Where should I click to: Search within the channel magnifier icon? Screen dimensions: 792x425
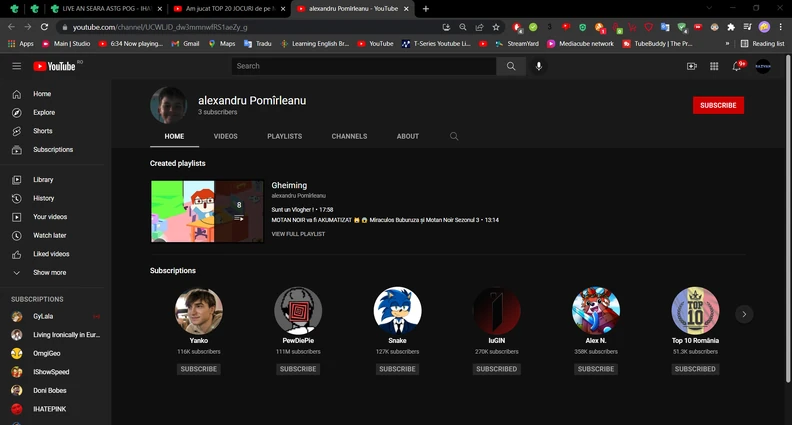point(454,136)
